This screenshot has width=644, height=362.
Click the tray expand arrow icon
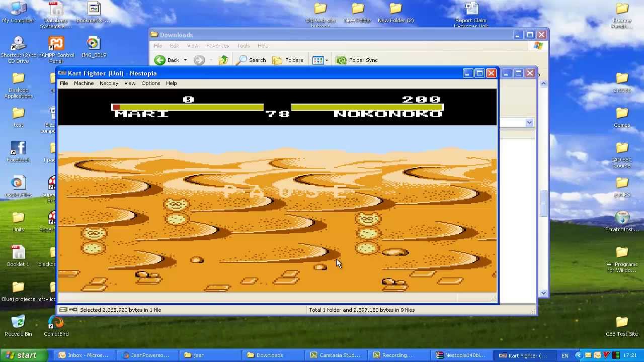(x=578, y=355)
